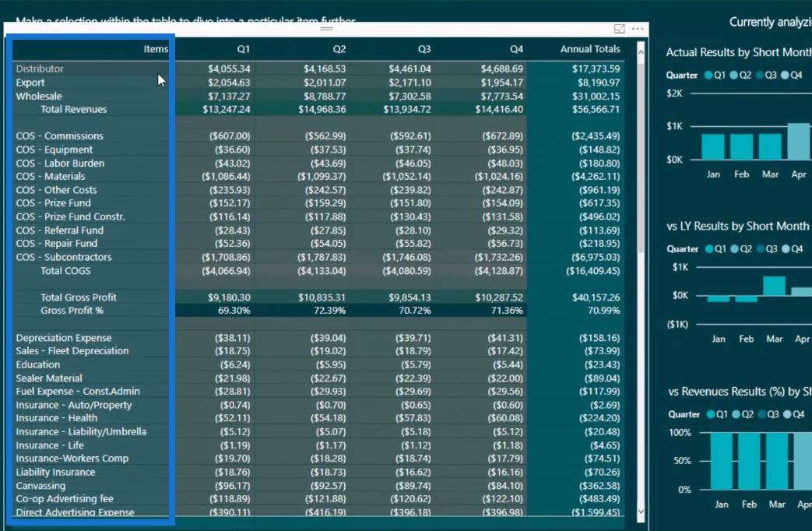This screenshot has width=812, height=531.
Task: Select Q3 legend swatch in vs Revenues Results chart
Action: [x=761, y=414]
